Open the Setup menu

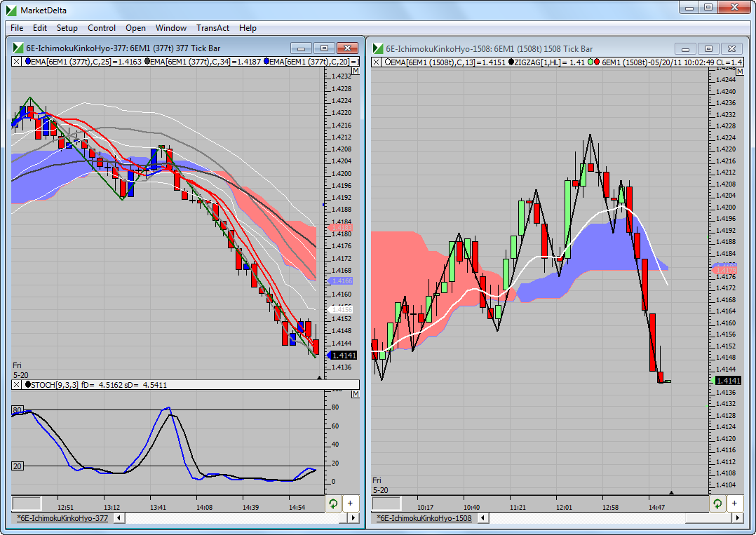(67, 28)
